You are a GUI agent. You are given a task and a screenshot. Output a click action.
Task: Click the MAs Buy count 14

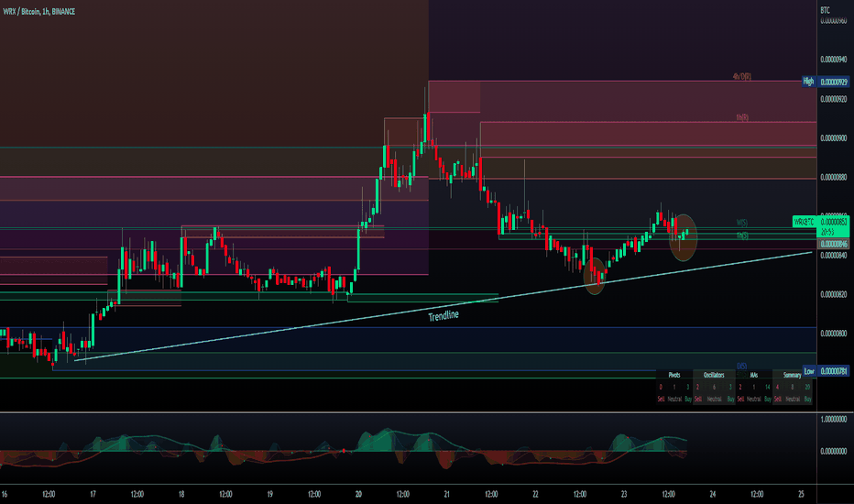click(x=767, y=387)
